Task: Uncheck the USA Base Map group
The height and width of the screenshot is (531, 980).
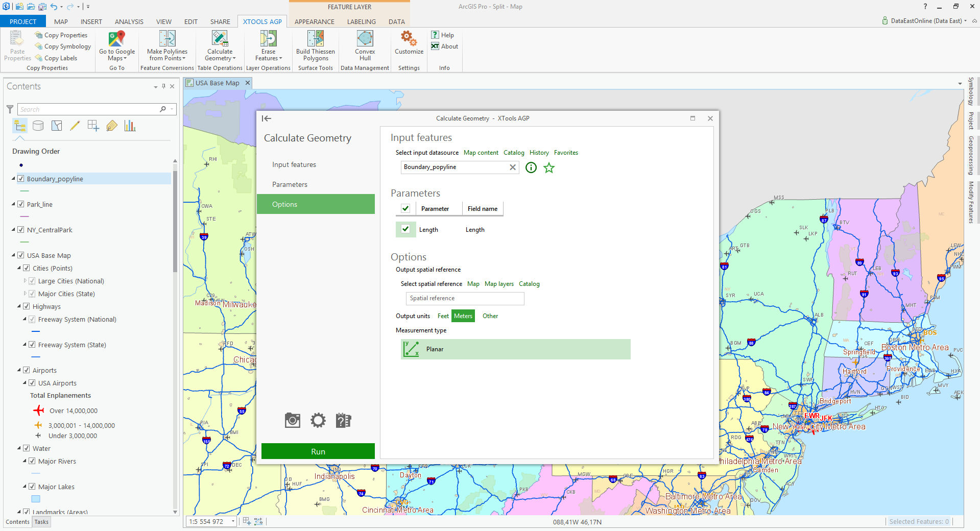Action: [x=21, y=255]
